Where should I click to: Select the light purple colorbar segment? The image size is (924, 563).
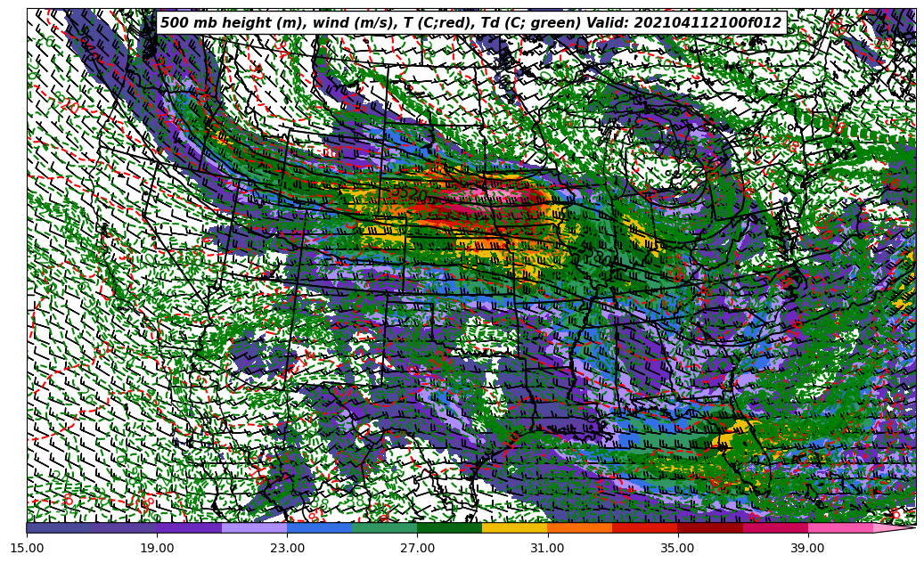tap(254, 528)
